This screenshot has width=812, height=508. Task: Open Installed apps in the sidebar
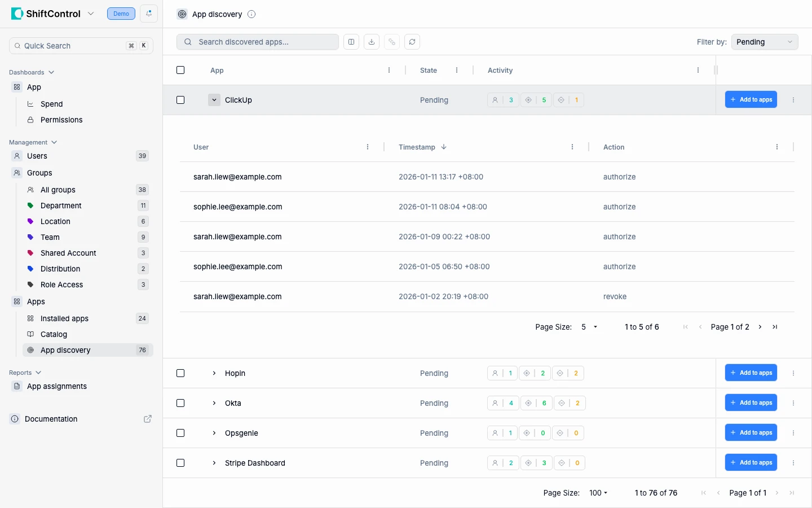(64, 318)
